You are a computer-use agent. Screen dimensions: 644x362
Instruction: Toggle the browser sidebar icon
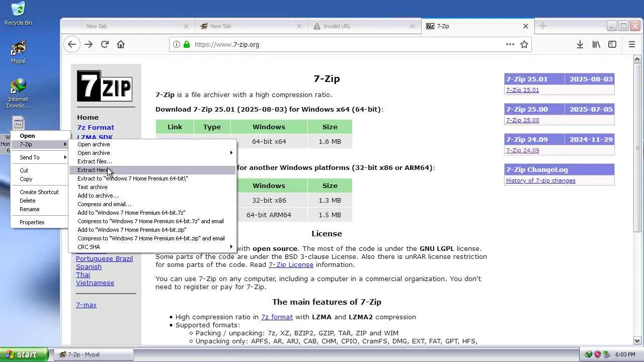tap(612, 44)
